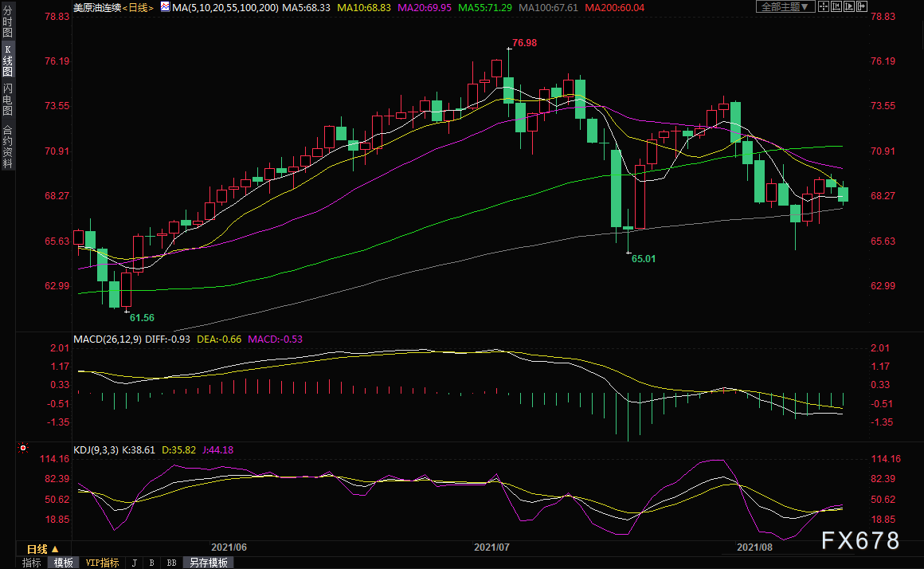Click the 2021/06 date marker

pyautogui.click(x=229, y=547)
